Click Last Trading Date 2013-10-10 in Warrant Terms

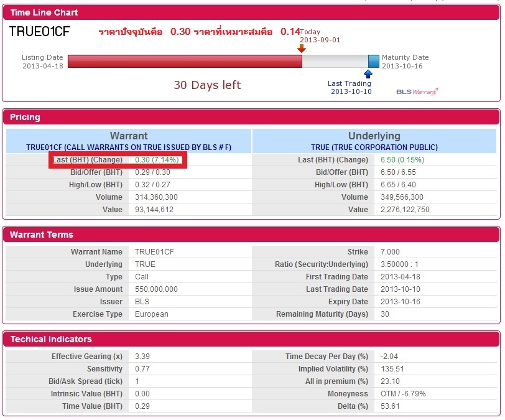pos(401,289)
